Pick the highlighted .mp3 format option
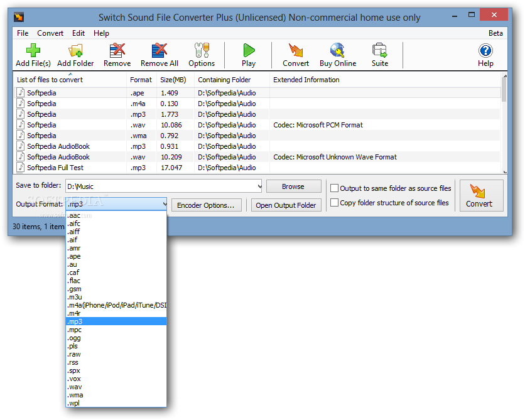The image size is (525, 420). [116, 321]
